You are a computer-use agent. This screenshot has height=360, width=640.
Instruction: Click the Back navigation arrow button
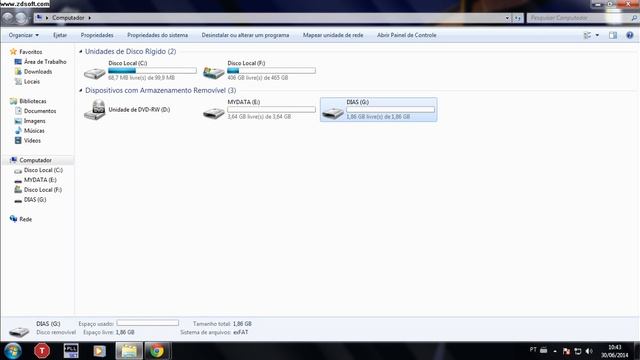point(8,18)
